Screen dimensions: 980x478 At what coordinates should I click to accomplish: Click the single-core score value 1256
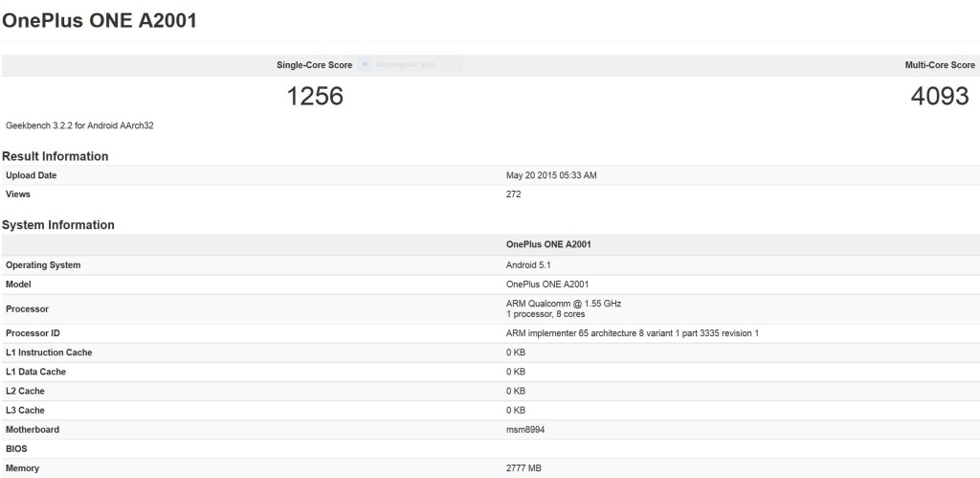point(315,97)
